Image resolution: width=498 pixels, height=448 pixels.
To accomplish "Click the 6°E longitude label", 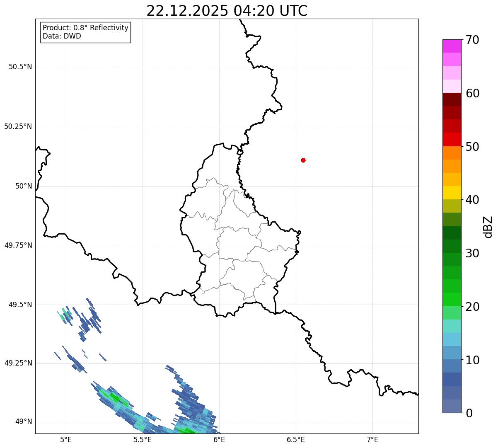I will tap(219, 439).
